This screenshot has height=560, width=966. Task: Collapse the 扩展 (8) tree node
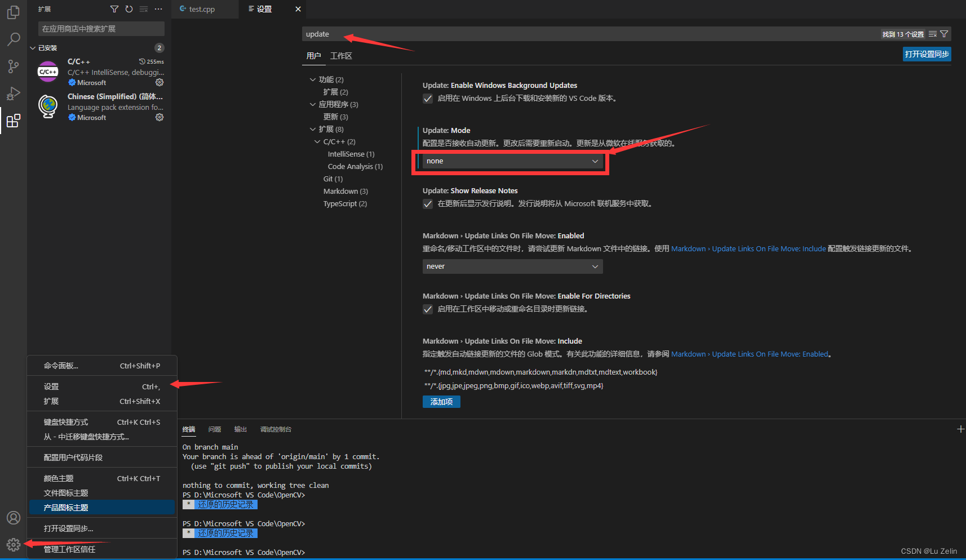tap(313, 129)
